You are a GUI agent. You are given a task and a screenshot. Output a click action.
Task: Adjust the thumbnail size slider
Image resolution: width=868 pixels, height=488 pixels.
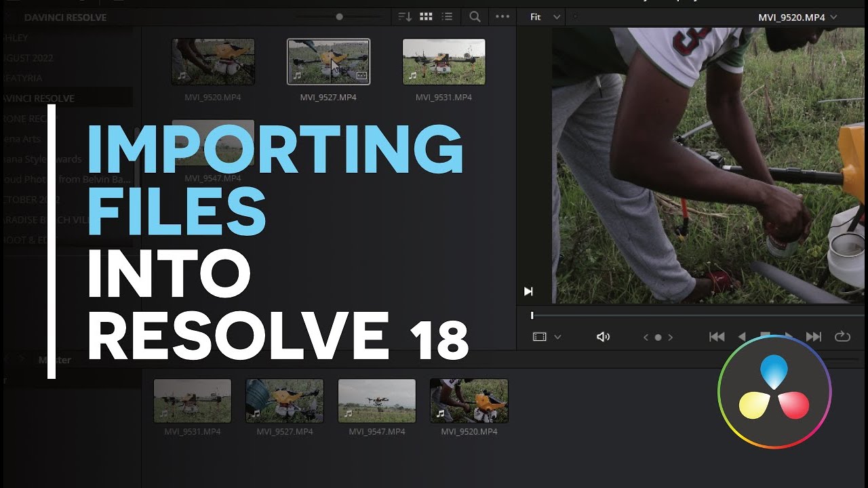coord(340,17)
